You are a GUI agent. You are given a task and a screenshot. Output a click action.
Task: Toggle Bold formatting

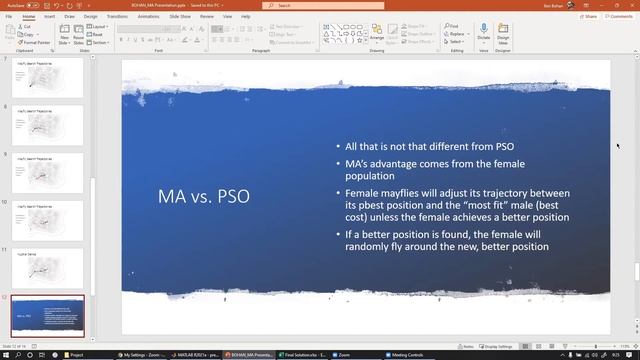(121, 40)
